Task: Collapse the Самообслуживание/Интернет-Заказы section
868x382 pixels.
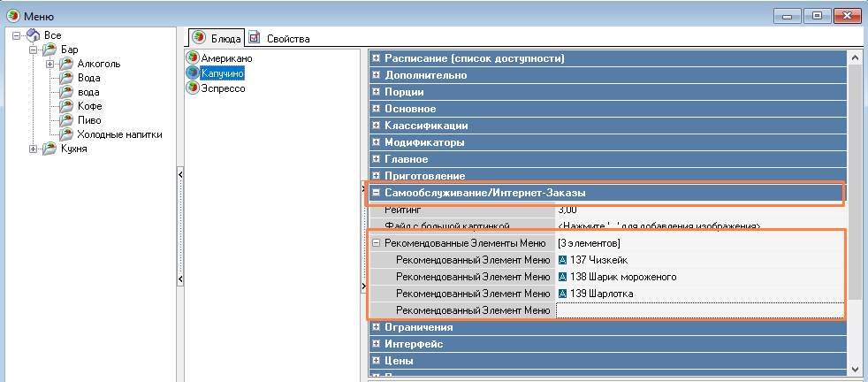Action: [x=377, y=193]
